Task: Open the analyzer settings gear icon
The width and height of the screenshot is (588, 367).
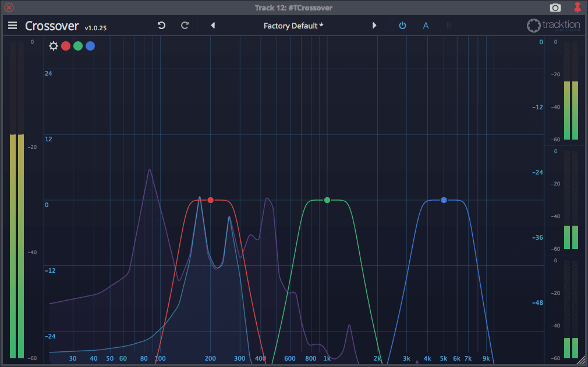Action: click(x=54, y=46)
